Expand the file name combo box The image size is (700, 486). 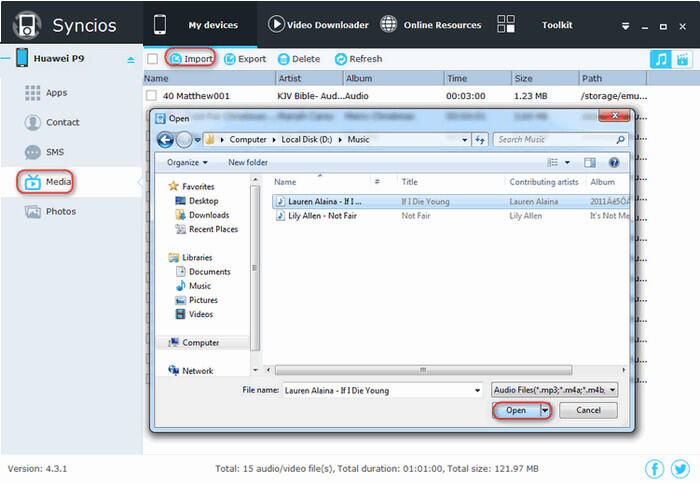pyautogui.click(x=477, y=390)
